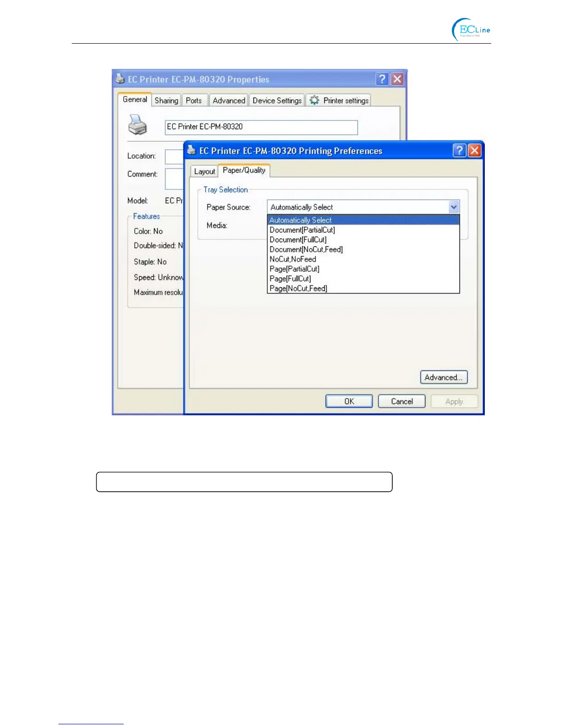Click the 'Paper Source:' label
The image size is (563, 728).
228,207
